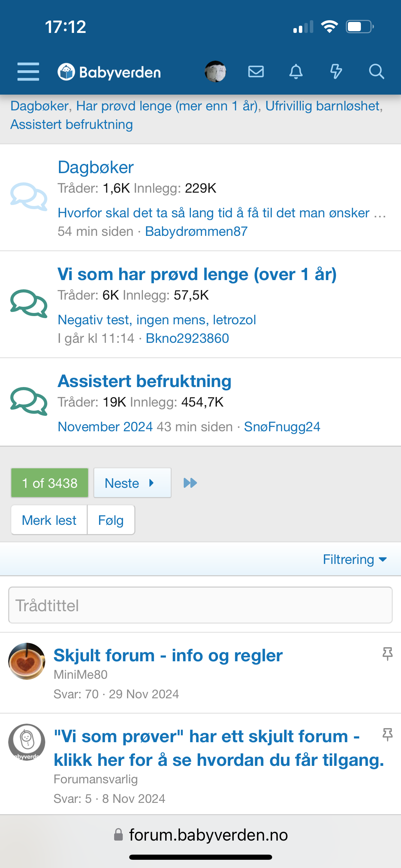Image resolution: width=401 pixels, height=868 pixels.
Task: Open the user profile avatar
Action: click(x=215, y=72)
